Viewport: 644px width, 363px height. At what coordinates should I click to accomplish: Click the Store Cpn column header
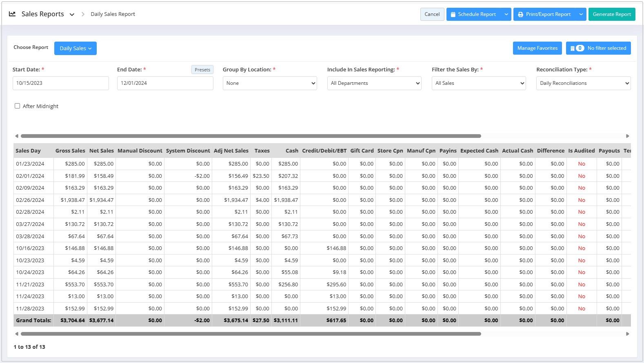[x=390, y=151]
